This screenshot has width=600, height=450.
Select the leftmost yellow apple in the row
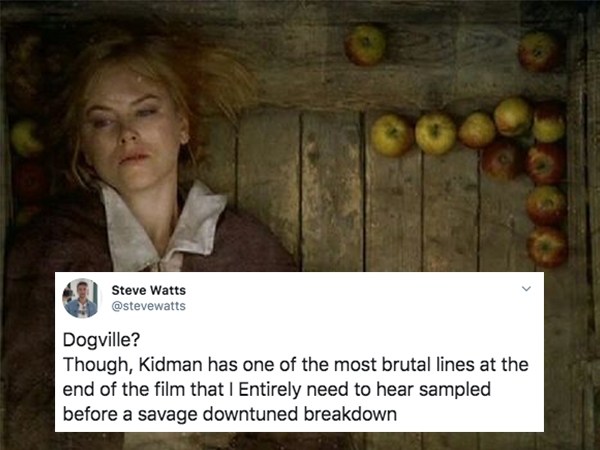(391, 135)
